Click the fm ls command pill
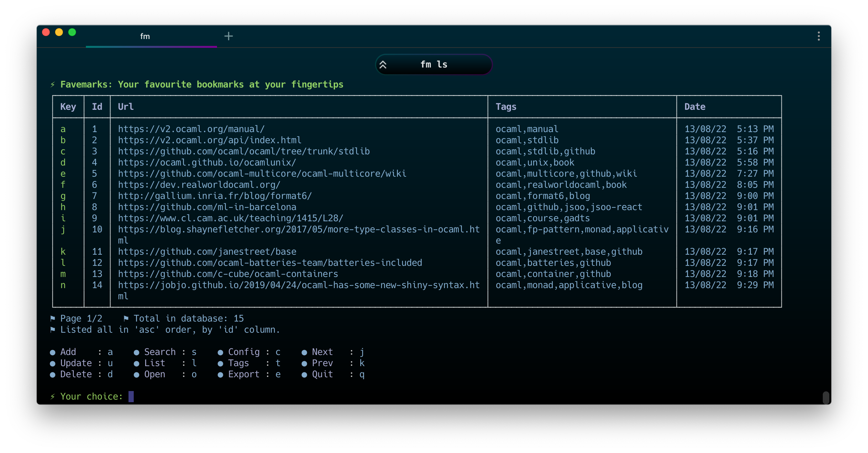Viewport: 868px width, 453px height. [434, 64]
